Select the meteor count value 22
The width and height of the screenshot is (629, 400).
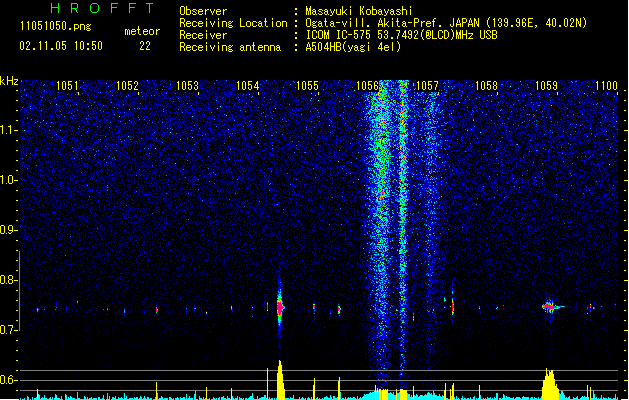tap(145, 46)
